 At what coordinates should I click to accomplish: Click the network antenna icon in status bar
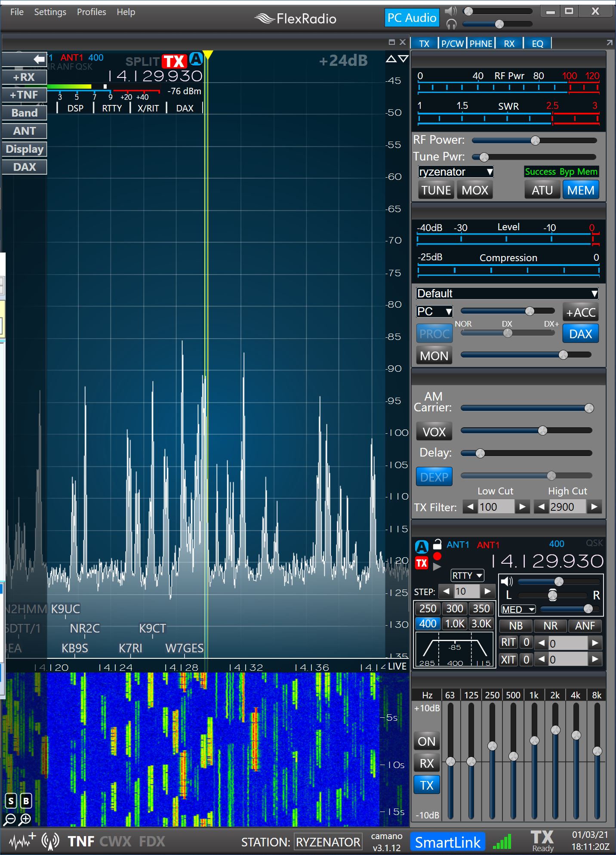pyautogui.click(x=50, y=841)
